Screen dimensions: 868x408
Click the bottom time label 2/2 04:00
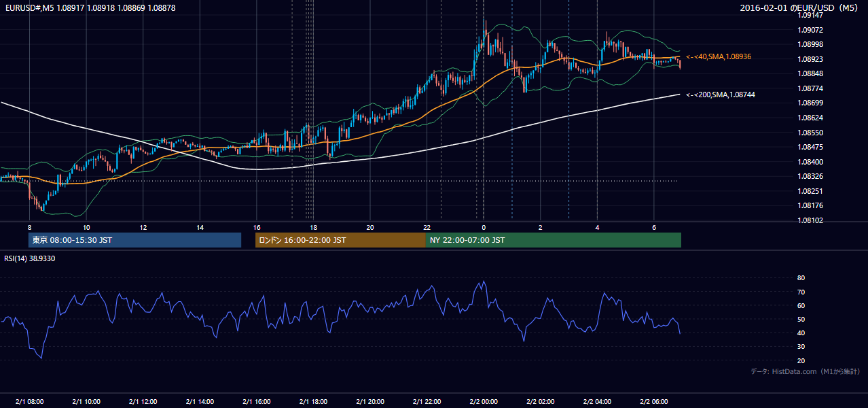[x=597, y=401]
